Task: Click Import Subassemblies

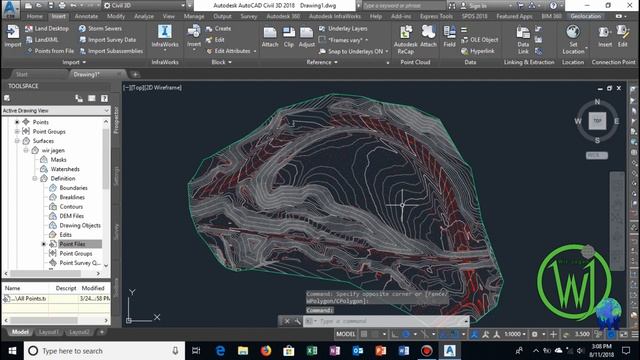Action: [x=111, y=51]
